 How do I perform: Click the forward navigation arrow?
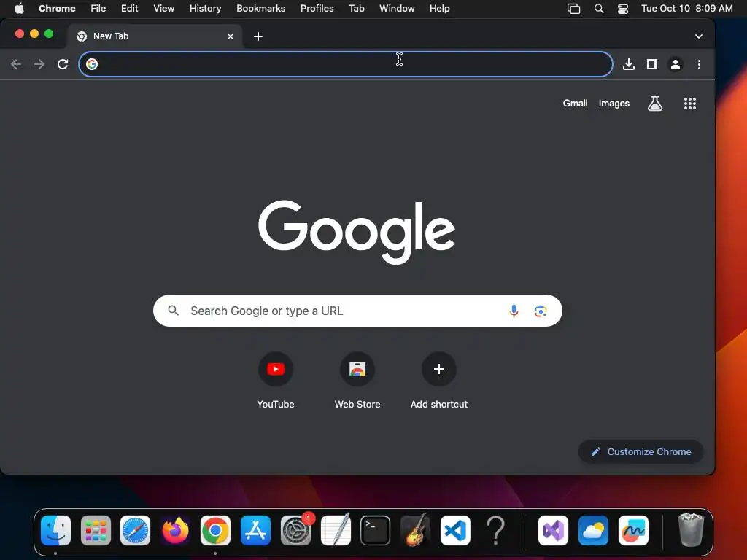click(x=39, y=64)
